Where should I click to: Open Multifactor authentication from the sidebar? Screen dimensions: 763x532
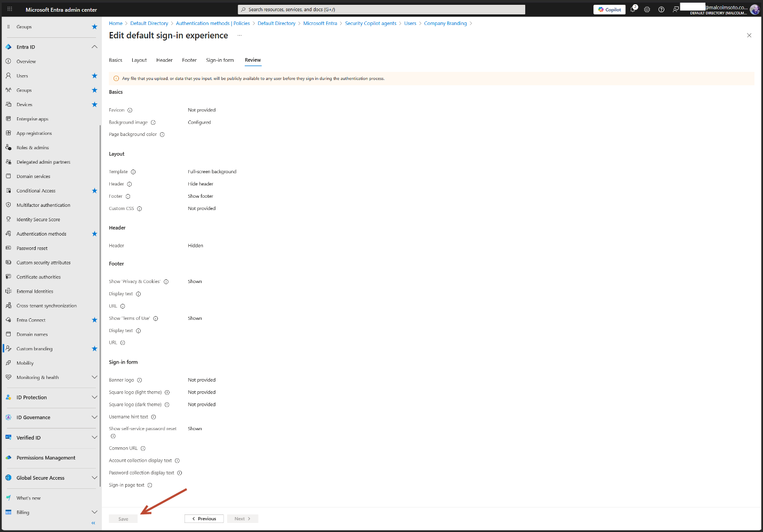43,205
